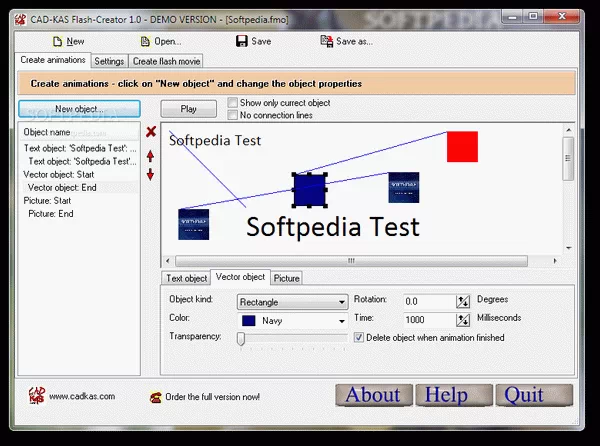The width and height of the screenshot is (600, 446).
Task: Select 'Picture: Start' in object list
Action: [50, 200]
